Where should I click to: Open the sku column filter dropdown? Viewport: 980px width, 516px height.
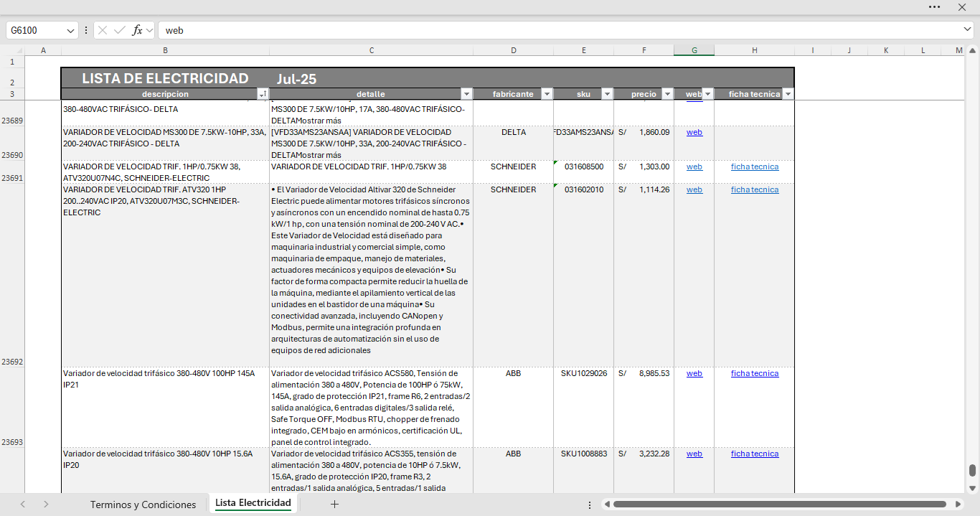point(607,94)
